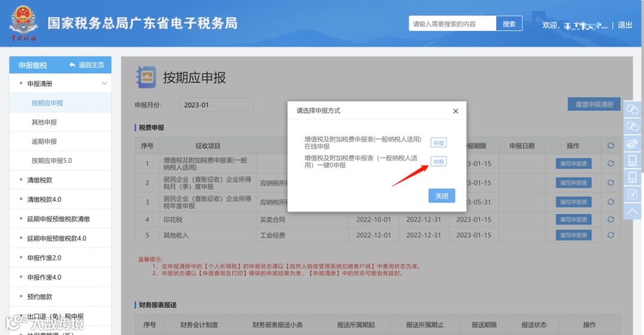
Task: Click the first mobile phone icon in the right sidebar
Action: [x=632, y=160]
